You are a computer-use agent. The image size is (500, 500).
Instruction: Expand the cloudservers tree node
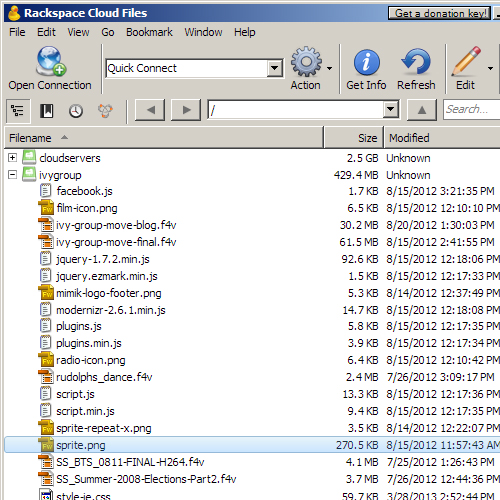[x=12, y=157]
